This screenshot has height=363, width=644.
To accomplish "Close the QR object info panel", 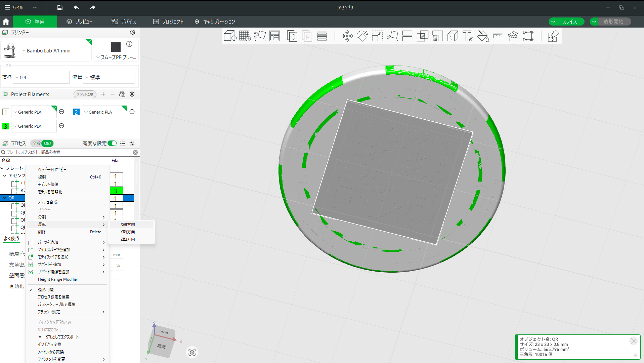I will click(x=634, y=341).
